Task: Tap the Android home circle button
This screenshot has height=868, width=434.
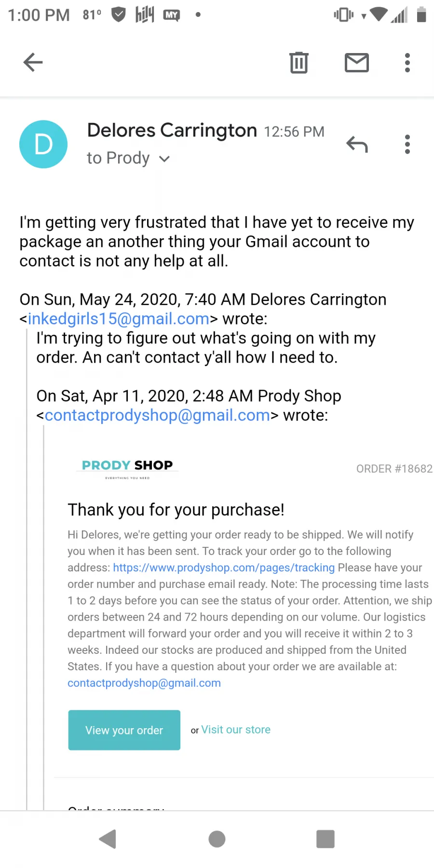Action: pyautogui.click(x=217, y=839)
